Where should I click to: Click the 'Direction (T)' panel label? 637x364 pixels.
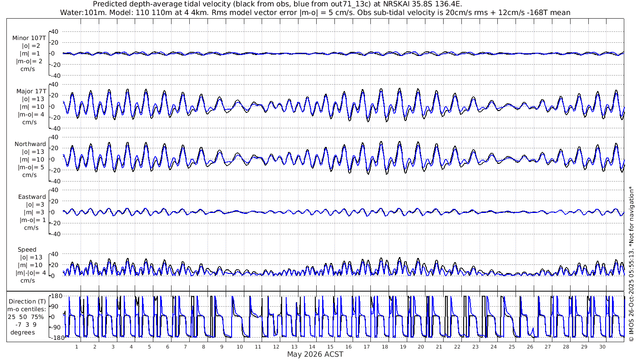click(28, 301)
